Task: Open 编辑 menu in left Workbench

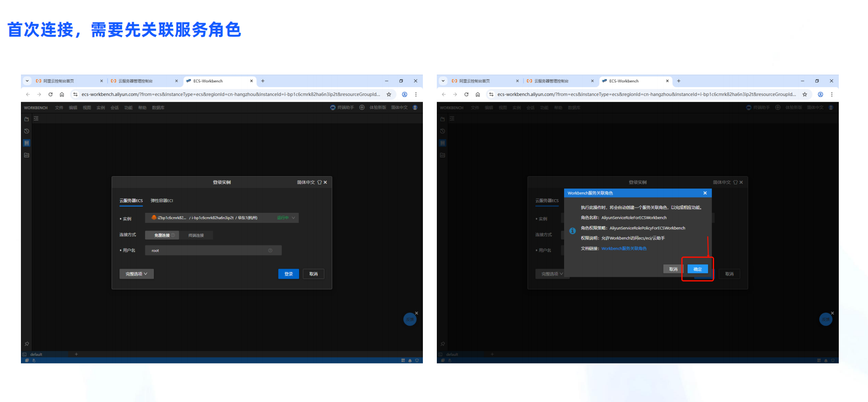Action: 73,108
